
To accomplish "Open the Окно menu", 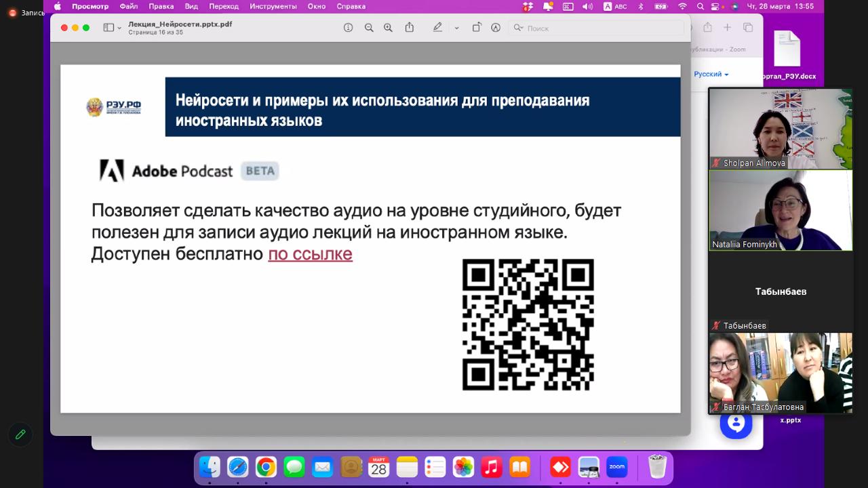I will click(x=317, y=6).
